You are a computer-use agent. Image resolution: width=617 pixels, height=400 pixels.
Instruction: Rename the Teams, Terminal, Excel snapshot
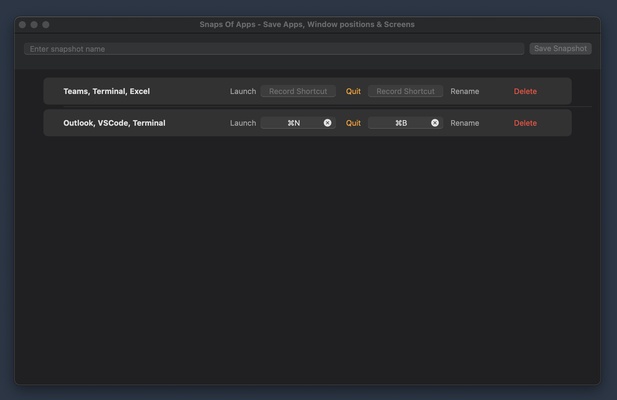[464, 91]
